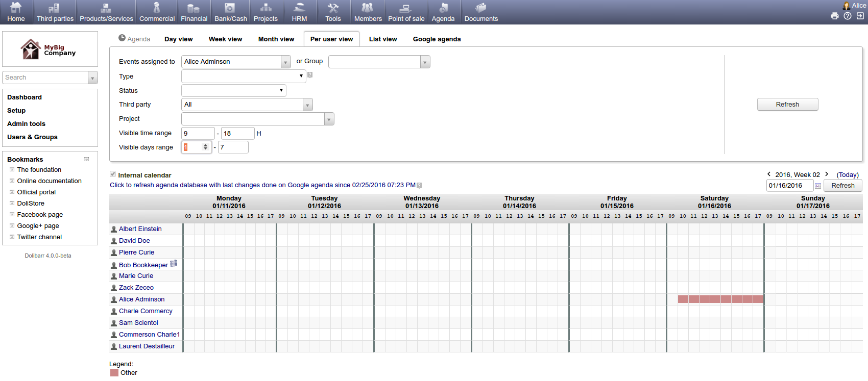868x381 pixels.
Task: Switch to the Google agenda tab
Action: pyautogui.click(x=437, y=39)
